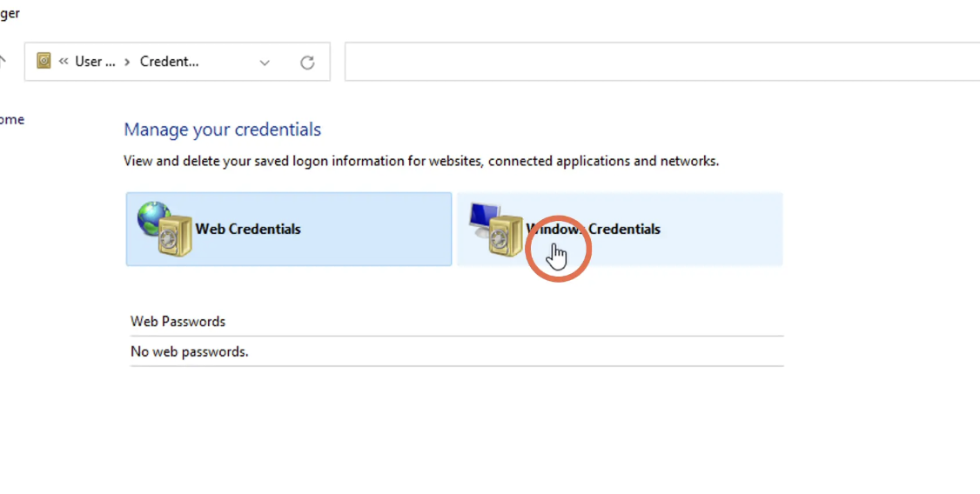This screenshot has width=980, height=494.
Task: Focus the Control Panel search box
Action: pos(661,62)
